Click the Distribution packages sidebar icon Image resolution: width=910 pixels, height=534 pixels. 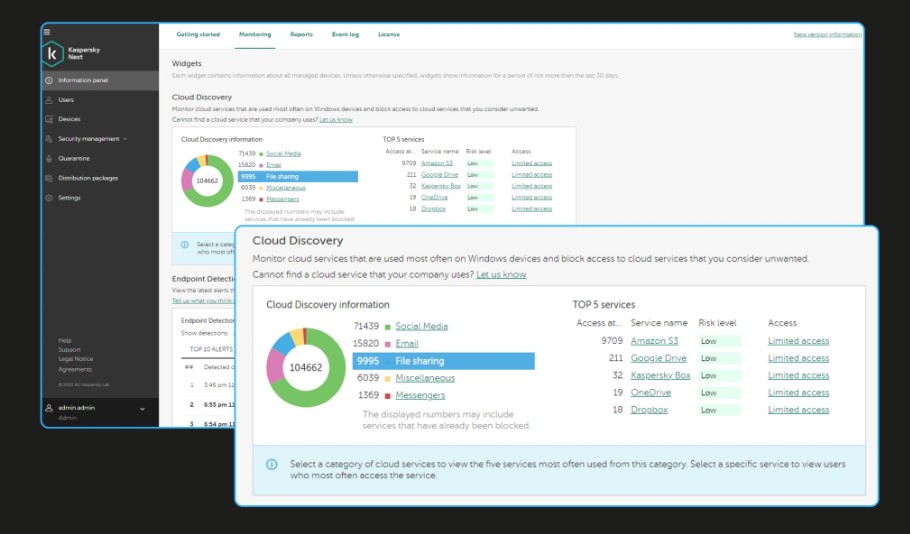pos(49,178)
